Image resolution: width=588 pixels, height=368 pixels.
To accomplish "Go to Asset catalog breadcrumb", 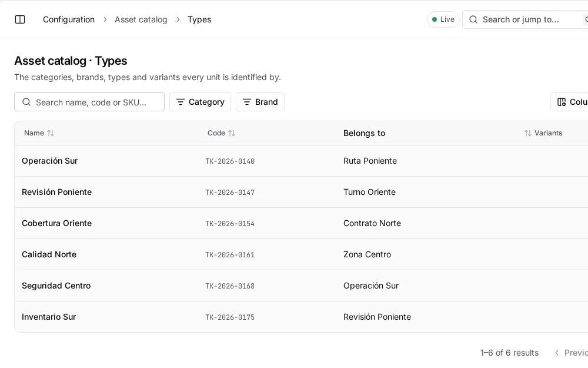I will click(x=141, y=19).
